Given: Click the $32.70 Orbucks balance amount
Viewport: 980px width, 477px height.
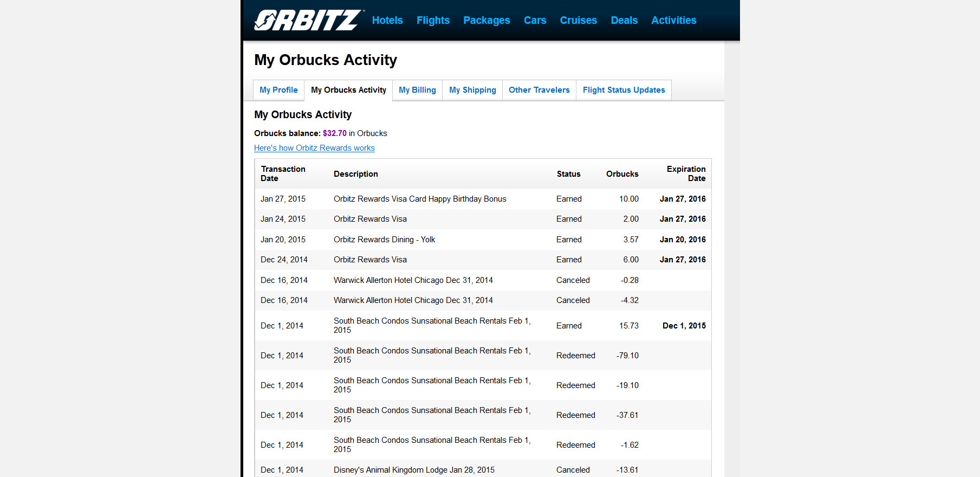Looking at the screenshot, I should click(334, 133).
